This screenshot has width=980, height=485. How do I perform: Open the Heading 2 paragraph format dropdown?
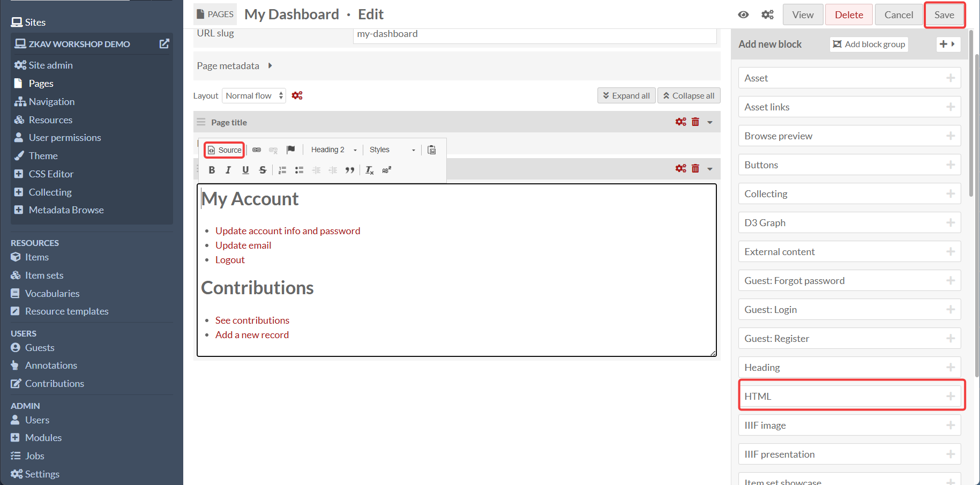pos(333,150)
